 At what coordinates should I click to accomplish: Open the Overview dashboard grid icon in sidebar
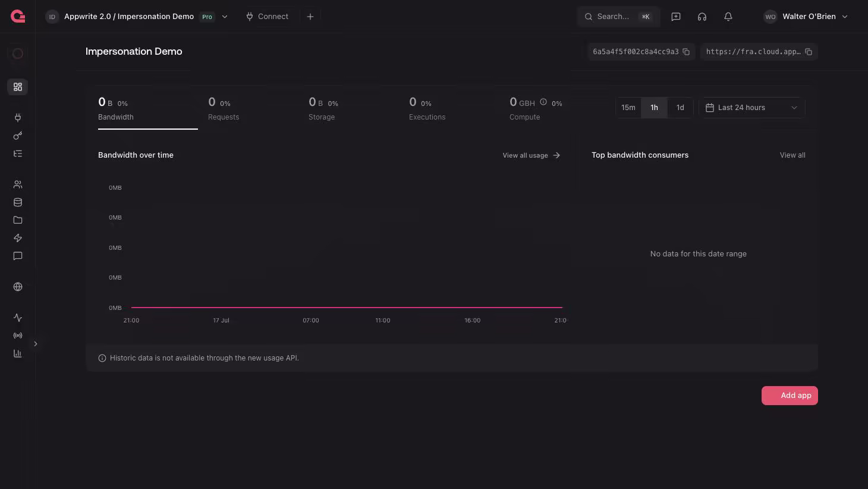pos(18,87)
